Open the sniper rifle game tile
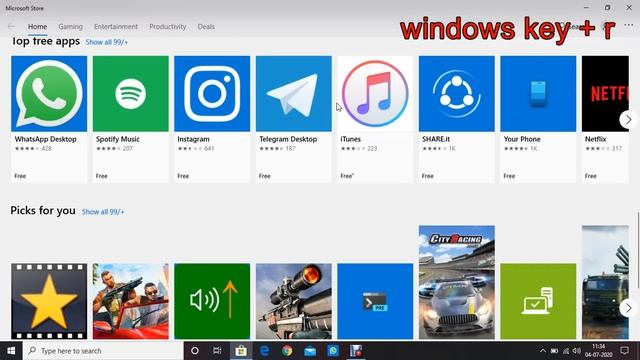Image resolution: width=640 pixels, height=360 pixels. 294,301
